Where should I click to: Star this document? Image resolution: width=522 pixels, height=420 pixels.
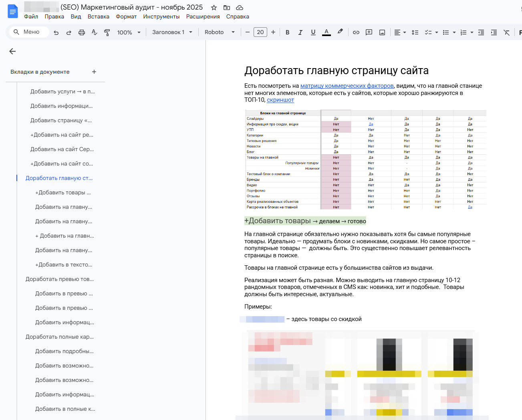click(x=214, y=8)
